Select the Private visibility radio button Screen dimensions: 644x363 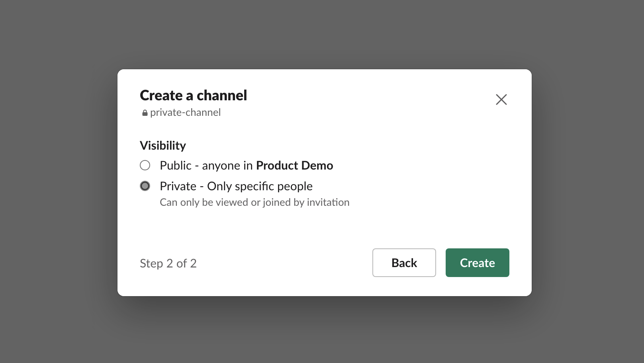(145, 186)
